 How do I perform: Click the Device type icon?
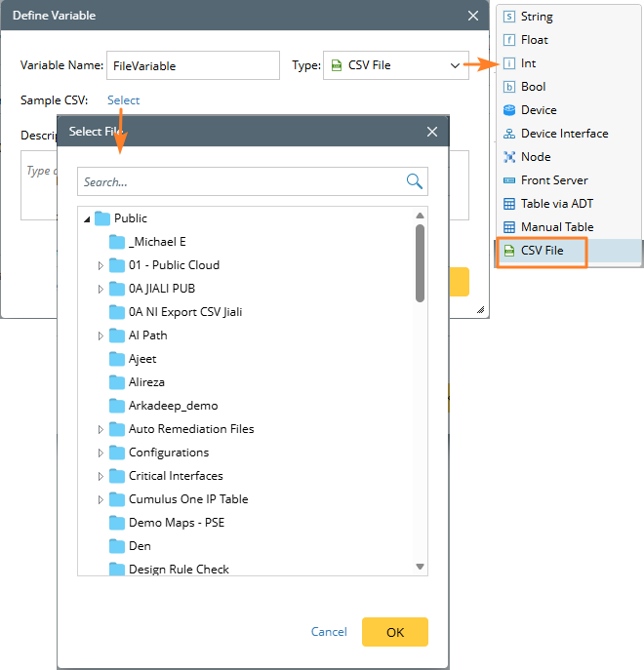click(x=509, y=110)
